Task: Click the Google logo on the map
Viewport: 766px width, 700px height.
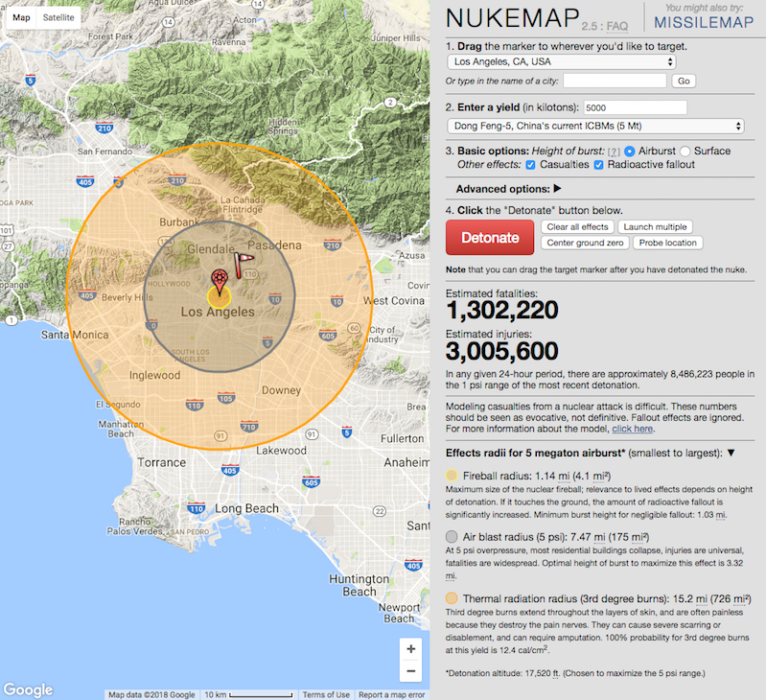Action: pos(28,689)
